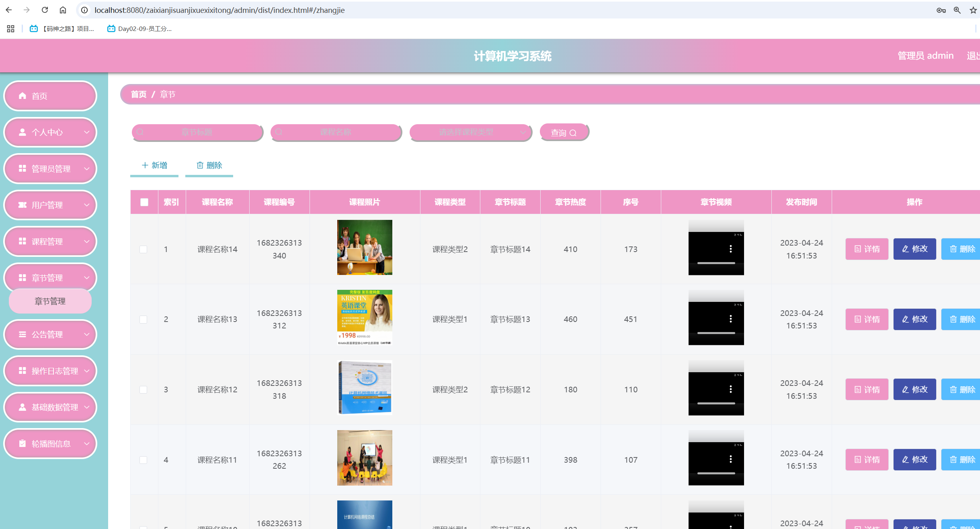The image size is (980, 529).
Task: Open course photo thumbnail for 课程名称13
Action: tap(365, 318)
